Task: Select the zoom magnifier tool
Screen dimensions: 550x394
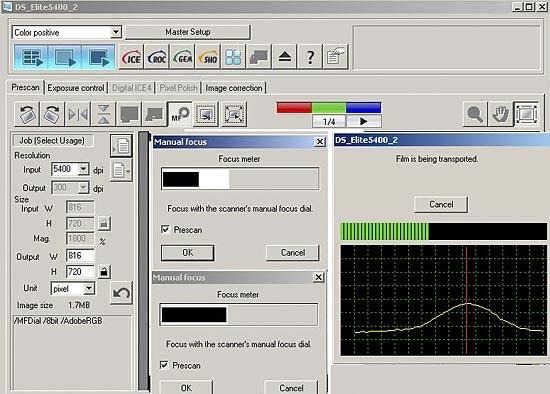Action: coord(475,114)
